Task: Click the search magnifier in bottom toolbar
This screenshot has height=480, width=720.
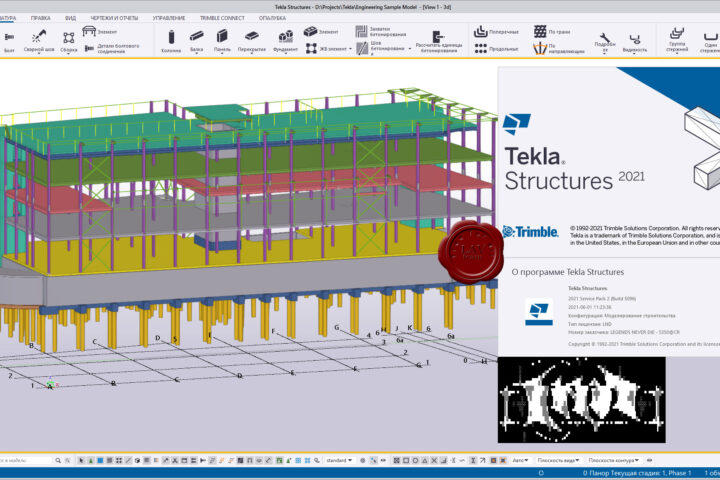Action: [x=58, y=460]
